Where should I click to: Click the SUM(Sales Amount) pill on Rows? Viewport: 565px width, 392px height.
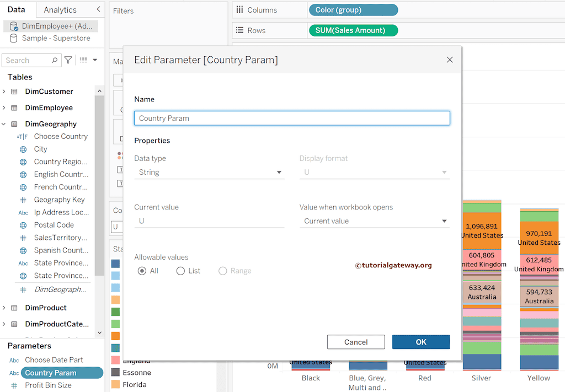(x=353, y=30)
